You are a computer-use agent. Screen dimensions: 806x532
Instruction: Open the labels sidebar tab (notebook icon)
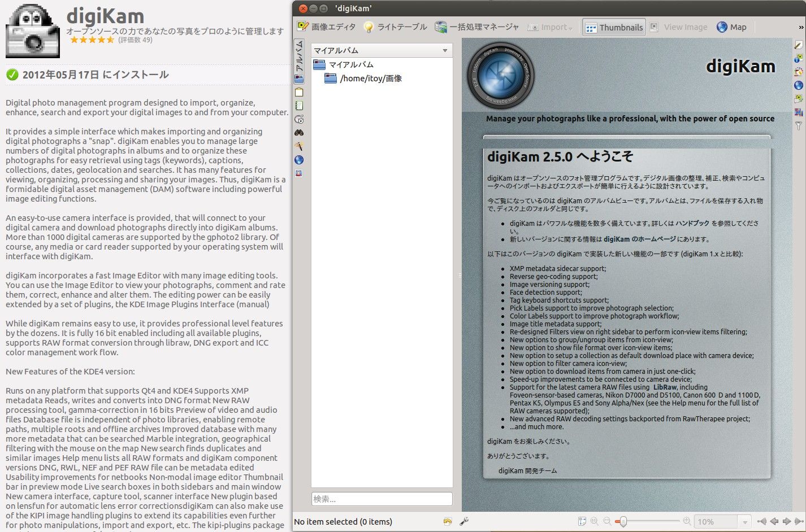[299, 106]
